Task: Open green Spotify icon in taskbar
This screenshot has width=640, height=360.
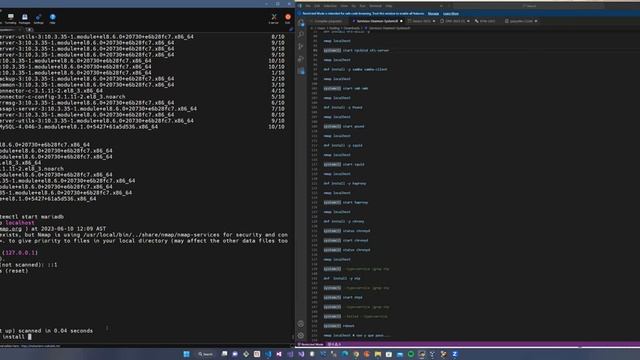Action: pos(411,354)
